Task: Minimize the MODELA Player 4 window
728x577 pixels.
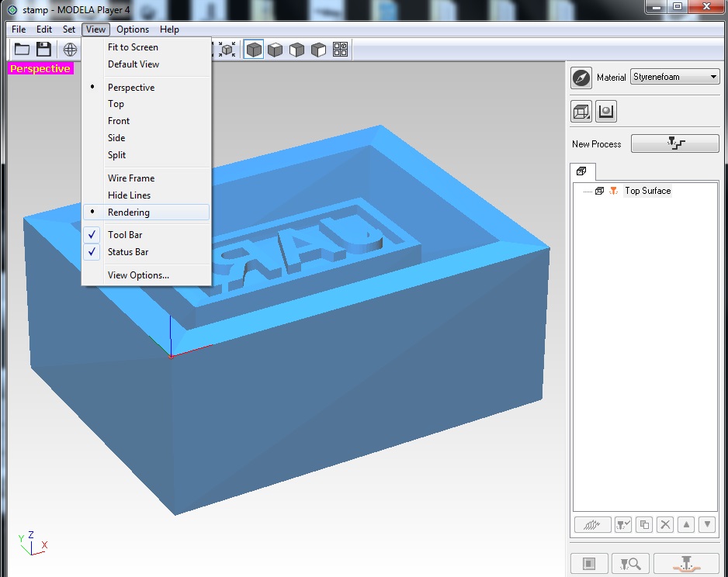Action: point(657,7)
